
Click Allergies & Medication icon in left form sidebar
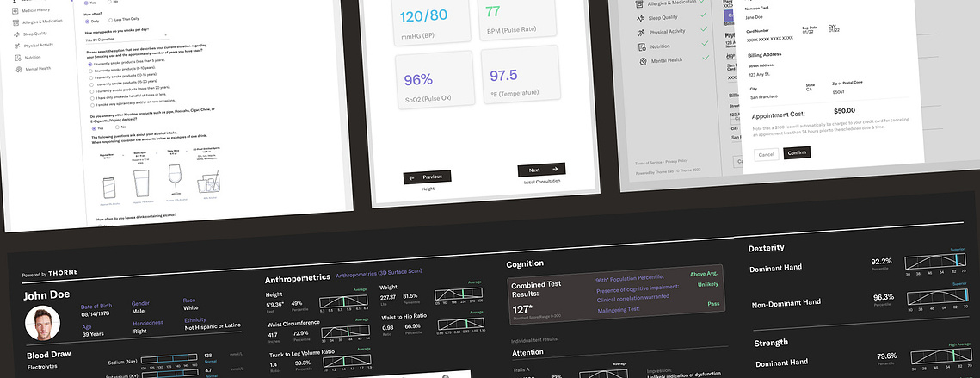15,22
